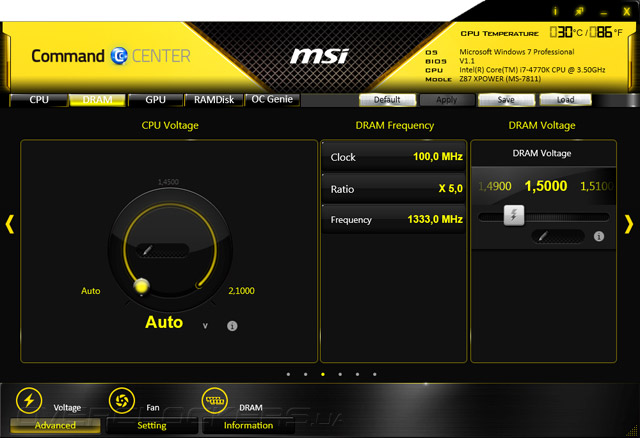Click the Save button
The width and height of the screenshot is (640, 438).
click(506, 100)
